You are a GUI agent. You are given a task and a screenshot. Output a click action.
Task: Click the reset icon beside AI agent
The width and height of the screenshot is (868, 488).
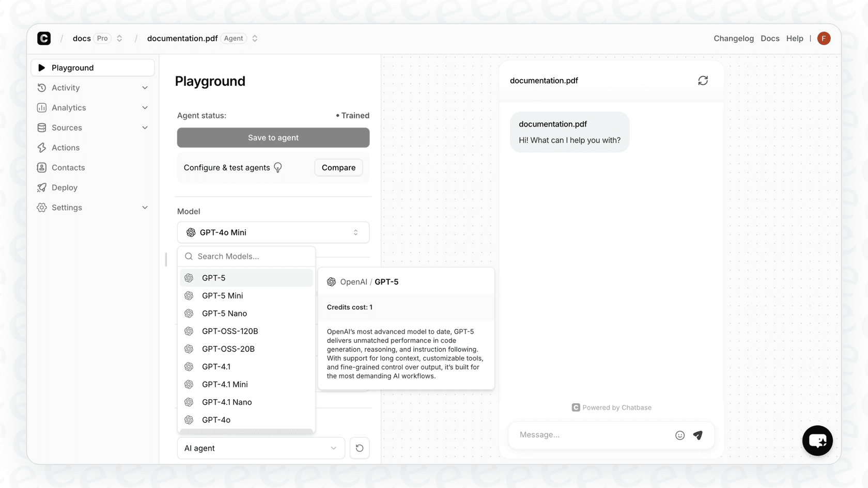coord(360,448)
